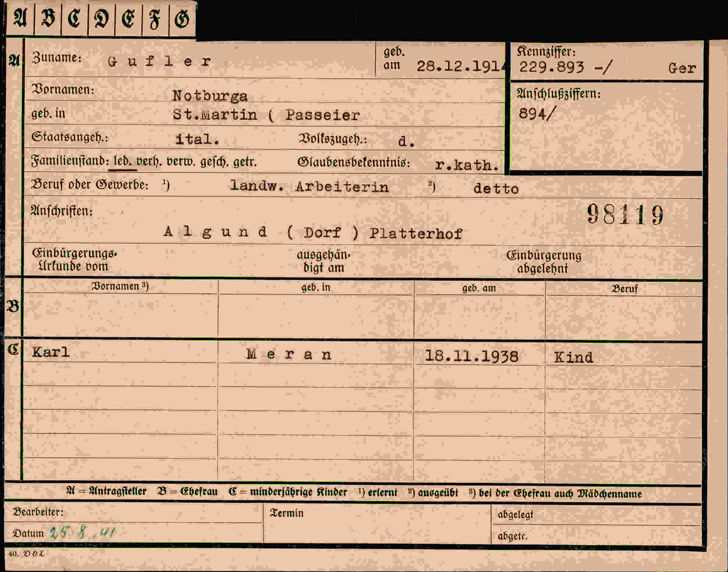Click the 'Staatsangeh.:' label

(70, 137)
